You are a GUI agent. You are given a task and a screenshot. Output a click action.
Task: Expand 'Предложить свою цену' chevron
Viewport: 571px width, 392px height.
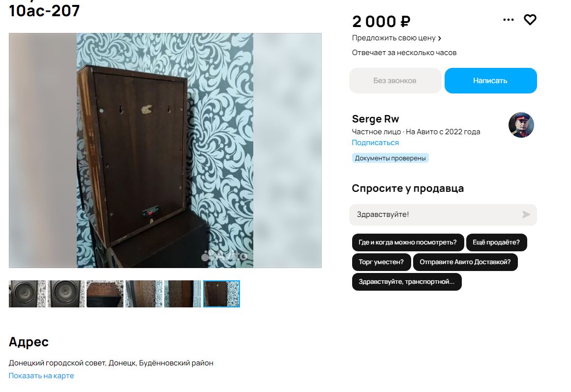point(440,38)
